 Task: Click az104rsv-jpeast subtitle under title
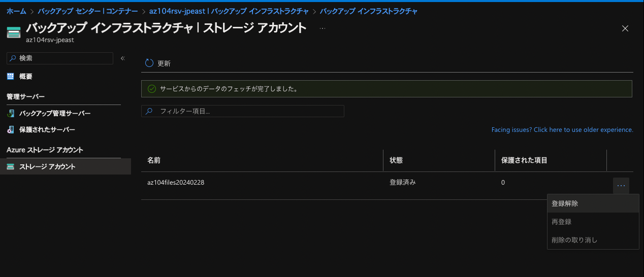coord(50,40)
